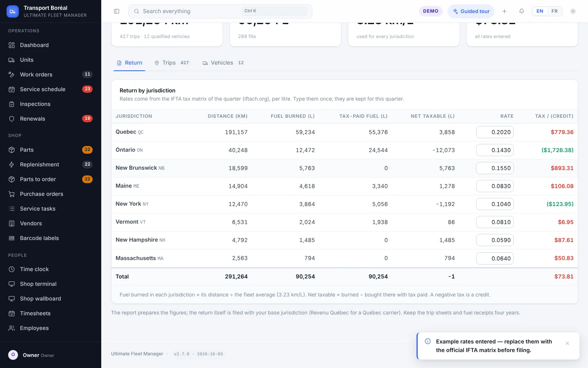
Task: Toggle the light/dark theme sun icon
Action: coord(573,11)
